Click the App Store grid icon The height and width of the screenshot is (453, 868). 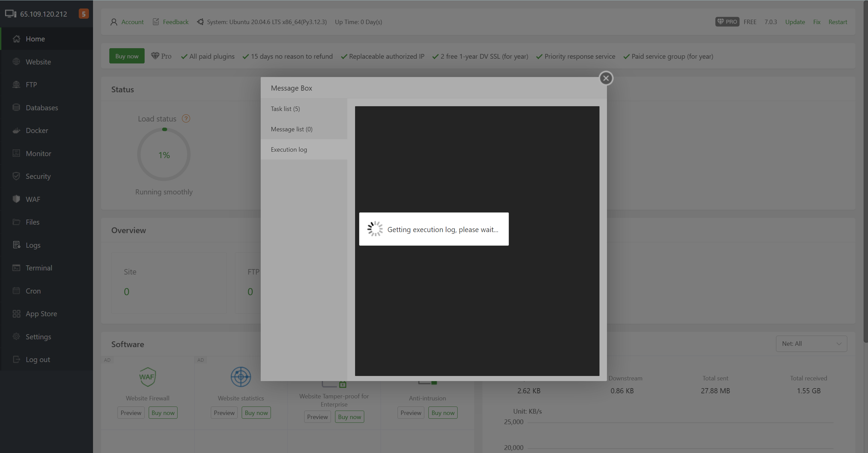[x=16, y=314]
